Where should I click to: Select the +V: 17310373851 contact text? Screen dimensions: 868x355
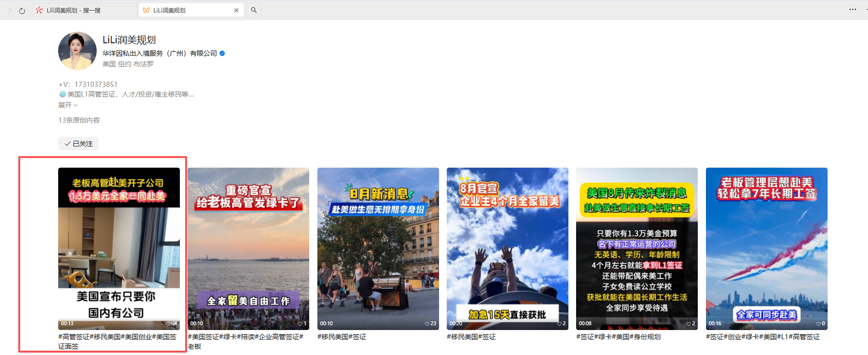point(88,85)
